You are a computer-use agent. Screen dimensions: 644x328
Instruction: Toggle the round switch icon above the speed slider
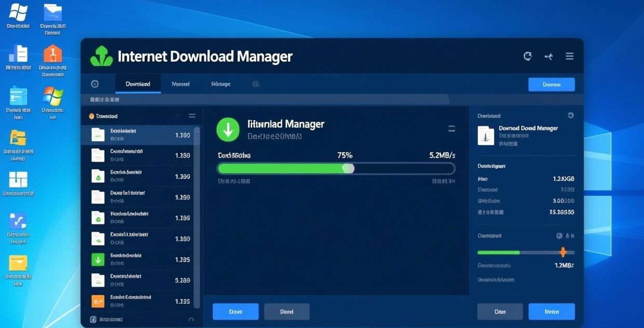click(x=559, y=236)
